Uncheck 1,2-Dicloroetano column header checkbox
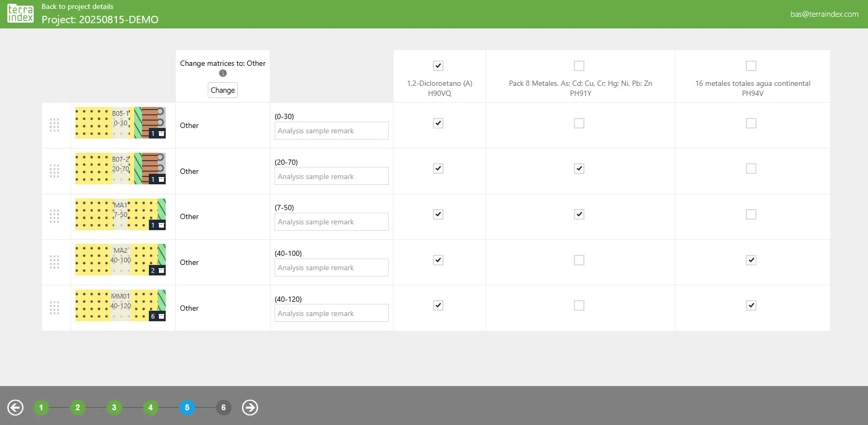 (438, 66)
